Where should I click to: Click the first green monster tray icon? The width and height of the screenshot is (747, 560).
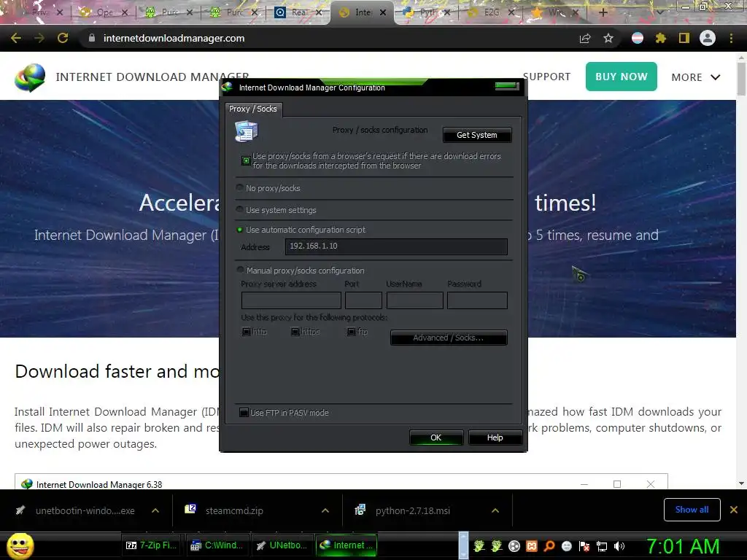click(x=479, y=546)
